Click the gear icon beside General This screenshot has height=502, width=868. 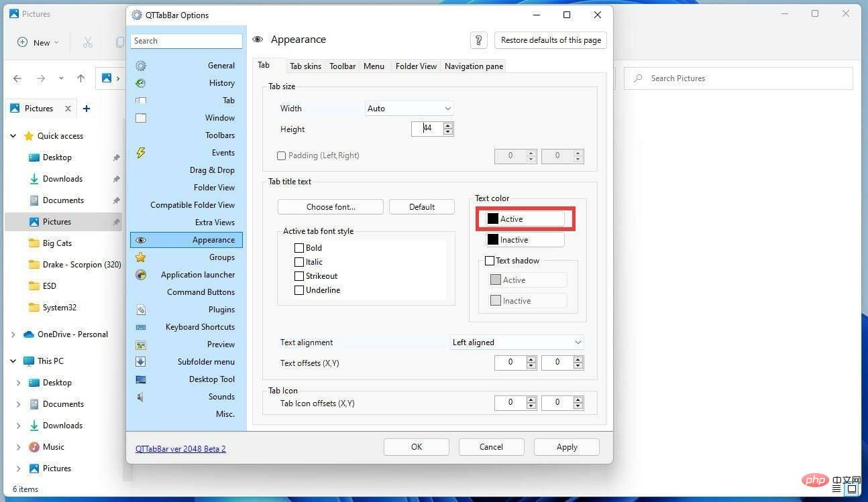(x=141, y=66)
